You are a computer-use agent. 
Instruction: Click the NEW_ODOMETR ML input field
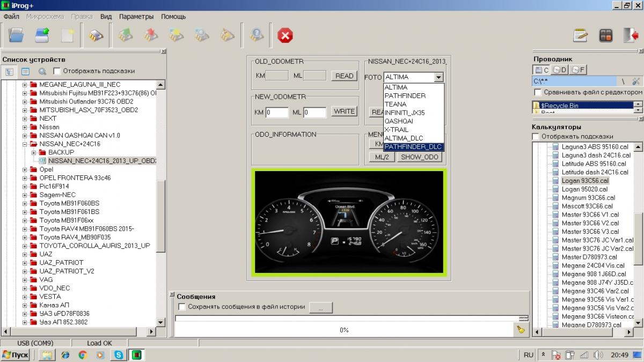(x=314, y=113)
